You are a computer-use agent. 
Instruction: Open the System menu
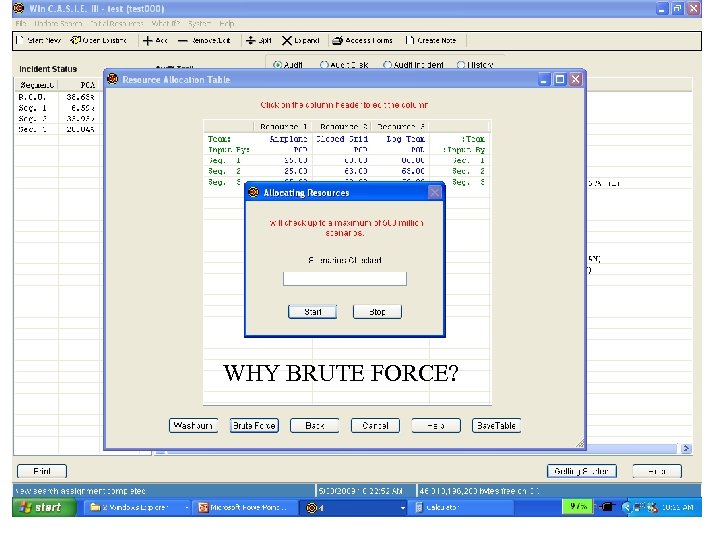pos(199,23)
